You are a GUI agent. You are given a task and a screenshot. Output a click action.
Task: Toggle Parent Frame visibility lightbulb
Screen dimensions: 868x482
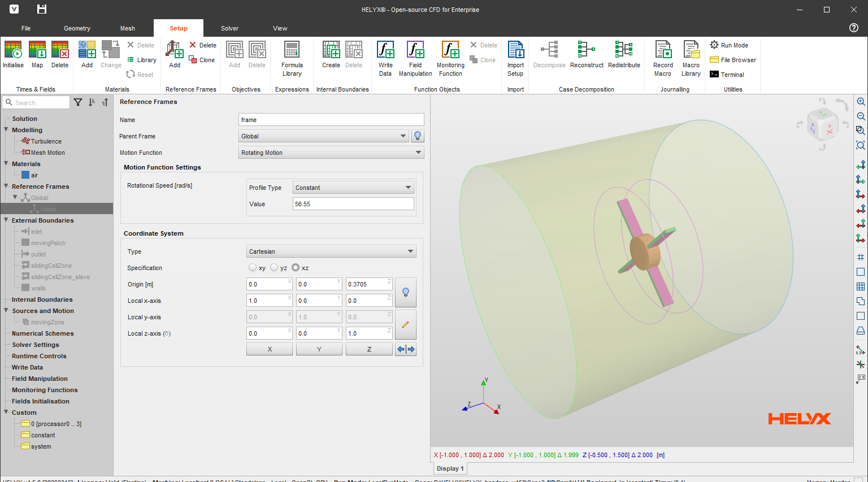pos(418,136)
